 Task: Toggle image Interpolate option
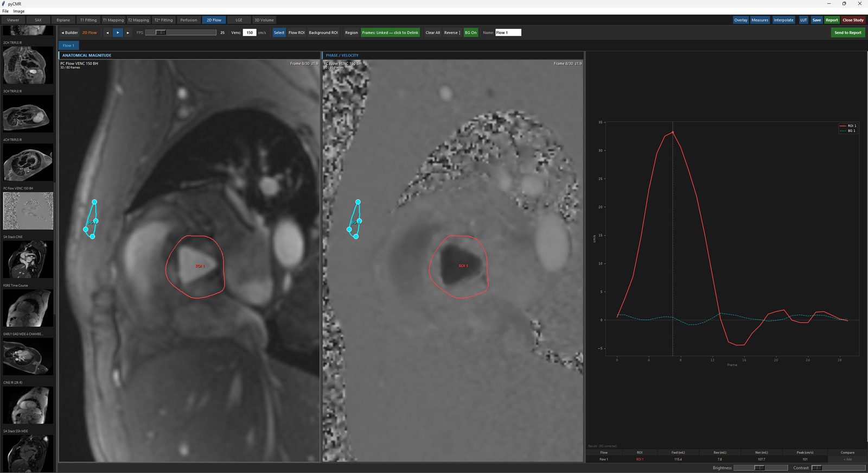783,20
